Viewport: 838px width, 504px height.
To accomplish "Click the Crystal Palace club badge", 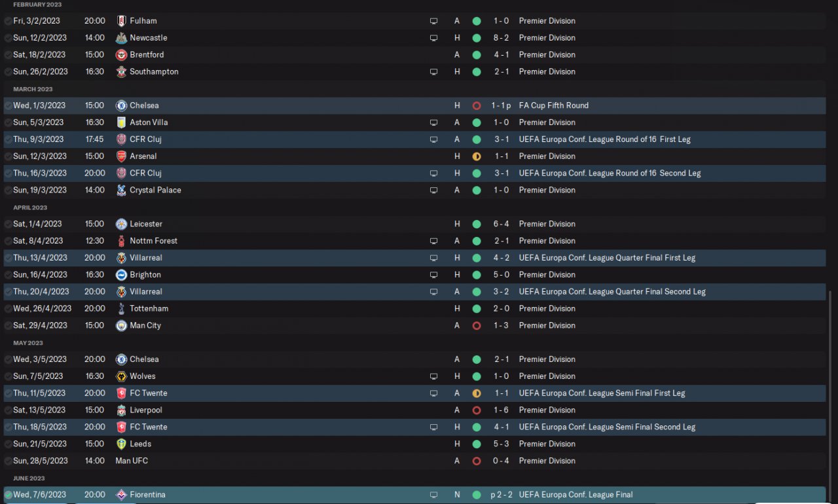I will (121, 190).
